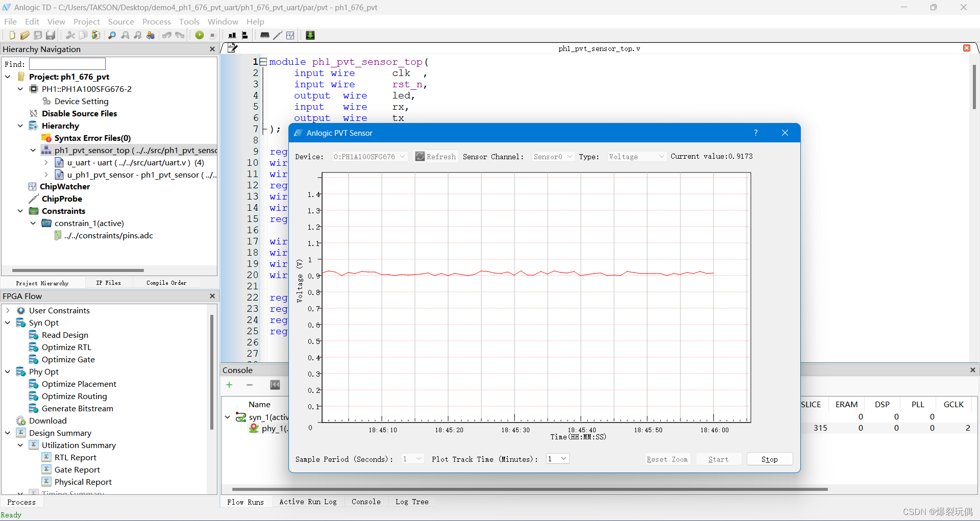Open the Tools menu
The height and width of the screenshot is (521, 980).
point(189,21)
